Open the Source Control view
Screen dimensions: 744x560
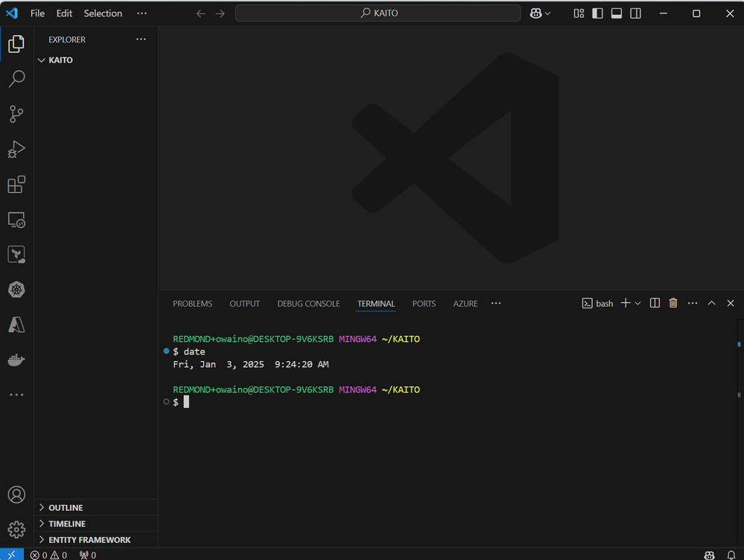(x=16, y=114)
